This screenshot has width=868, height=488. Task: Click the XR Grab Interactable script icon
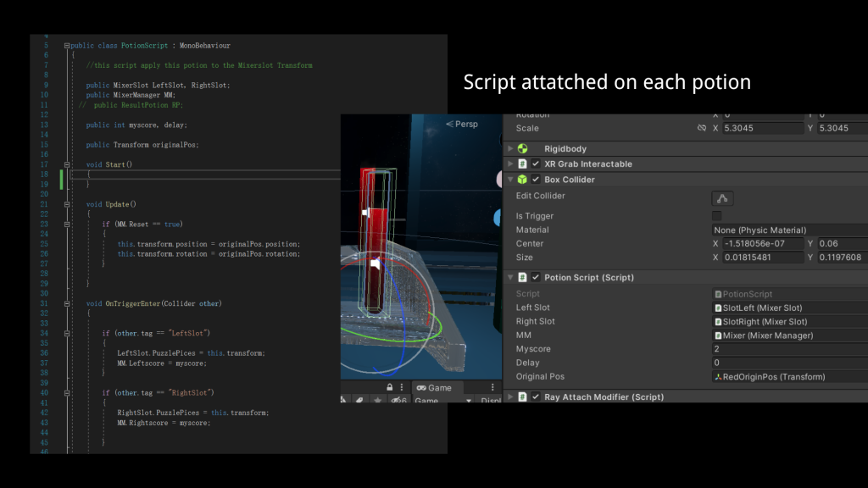pos(522,164)
